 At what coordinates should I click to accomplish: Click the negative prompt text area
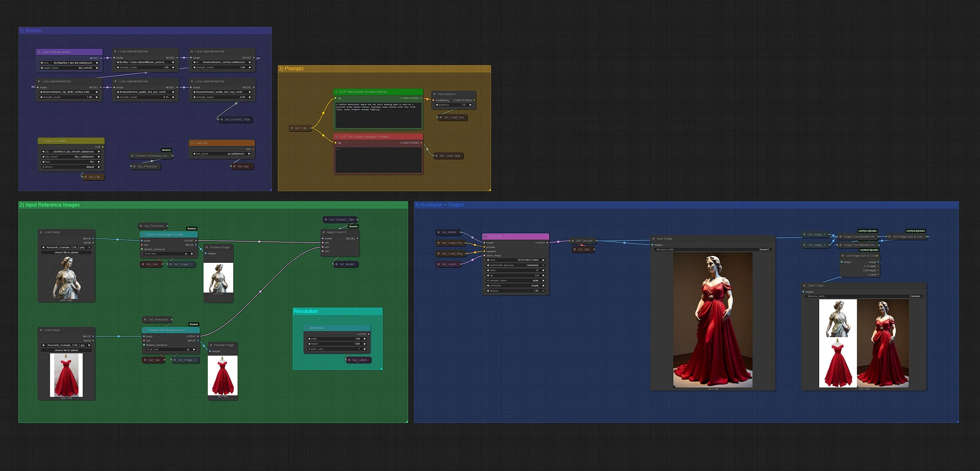click(x=378, y=160)
